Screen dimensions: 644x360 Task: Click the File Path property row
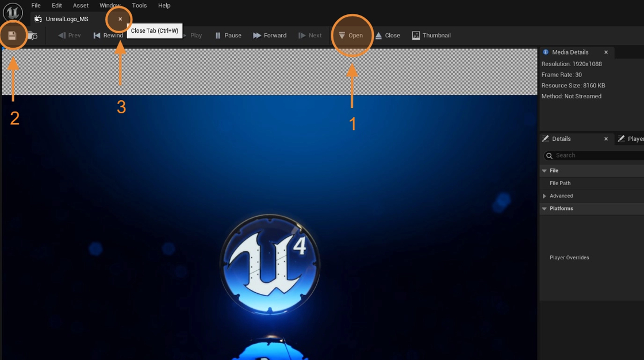pos(592,183)
